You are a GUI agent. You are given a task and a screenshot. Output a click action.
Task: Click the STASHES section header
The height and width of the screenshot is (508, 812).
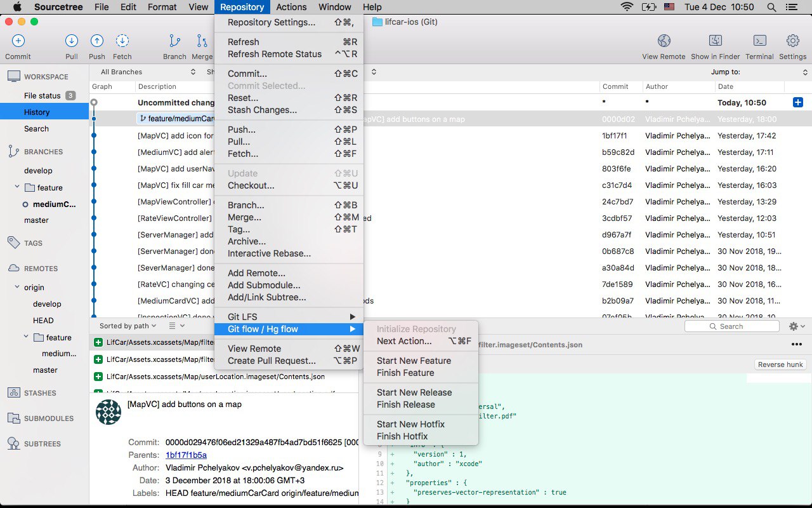(x=40, y=393)
